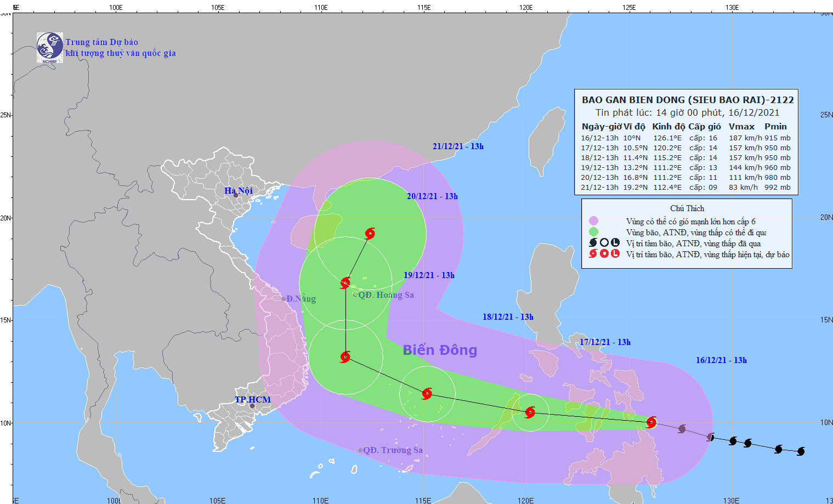
Task: Click the easternmost black past-track storm symbol
Action: click(x=801, y=451)
